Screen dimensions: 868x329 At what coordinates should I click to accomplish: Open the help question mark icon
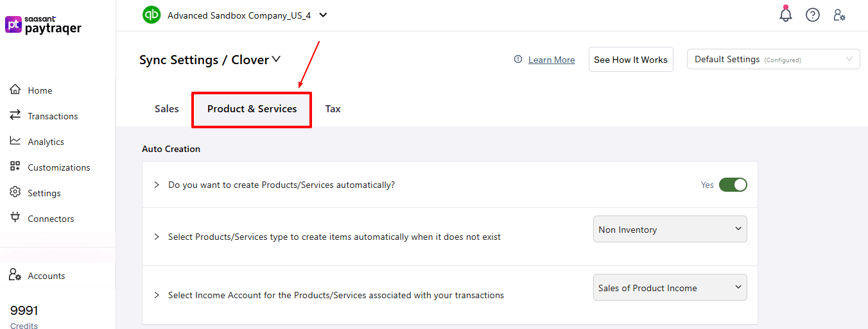813,15
